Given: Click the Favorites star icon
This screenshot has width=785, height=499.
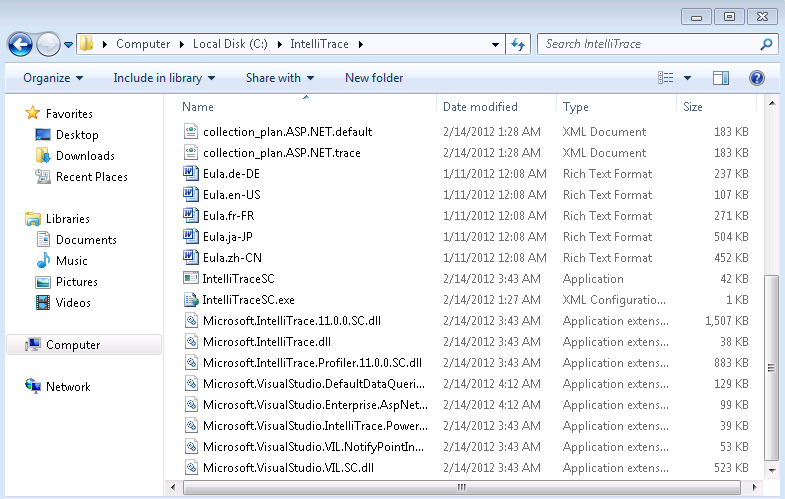Looking at the screenshot, I should tap(33, 113).
